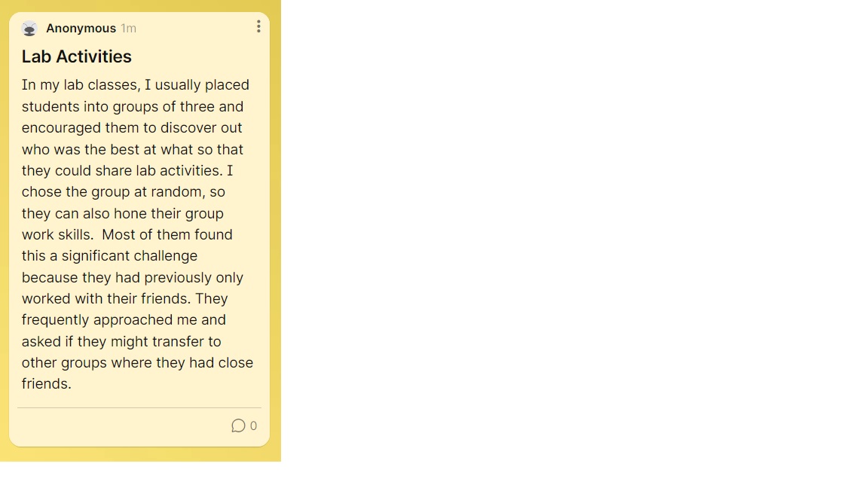Click the comment speech bubble icon

[238, 425]
